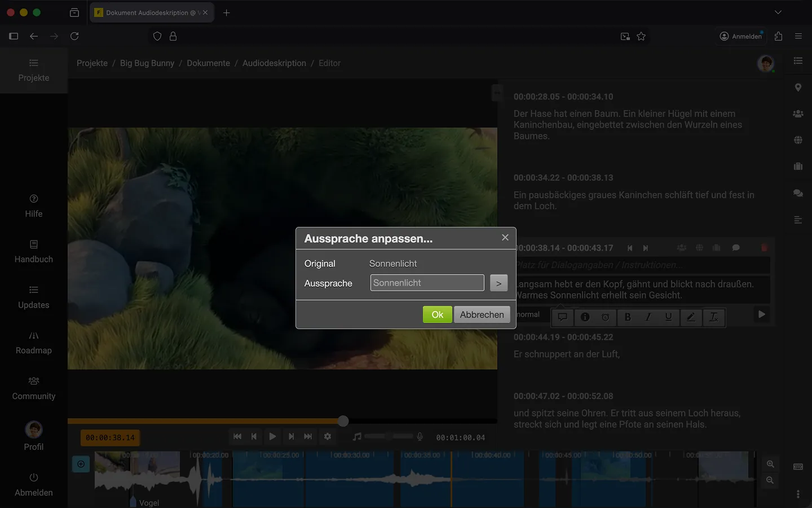The height and width of the screenshot is (508, 812).
Task: Open the normal speed dropdown
Action: pos(529,314)
